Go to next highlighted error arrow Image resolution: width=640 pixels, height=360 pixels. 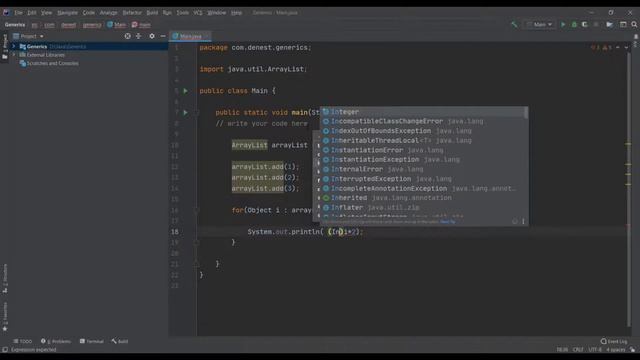click(x=626, y=48)
